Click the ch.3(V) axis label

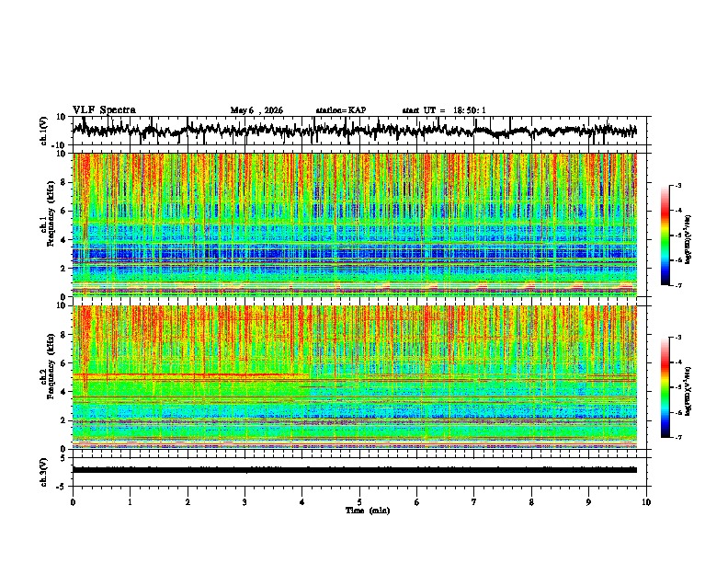click(44, 472)
